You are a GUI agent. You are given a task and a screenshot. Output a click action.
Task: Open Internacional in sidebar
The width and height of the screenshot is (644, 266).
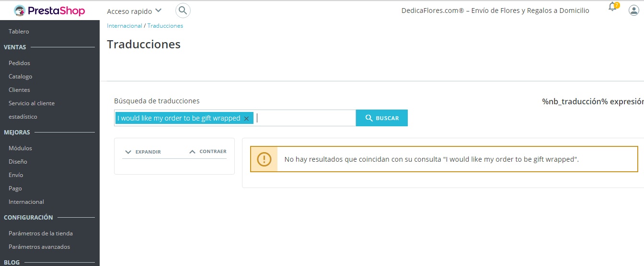pyautogui.click(x=26, y=202)
